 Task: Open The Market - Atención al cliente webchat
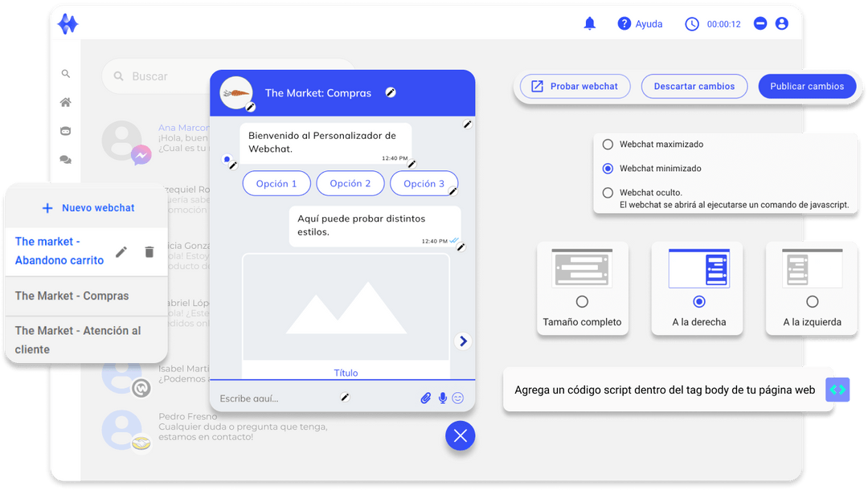pyautogui.click(x=86, y=340)
